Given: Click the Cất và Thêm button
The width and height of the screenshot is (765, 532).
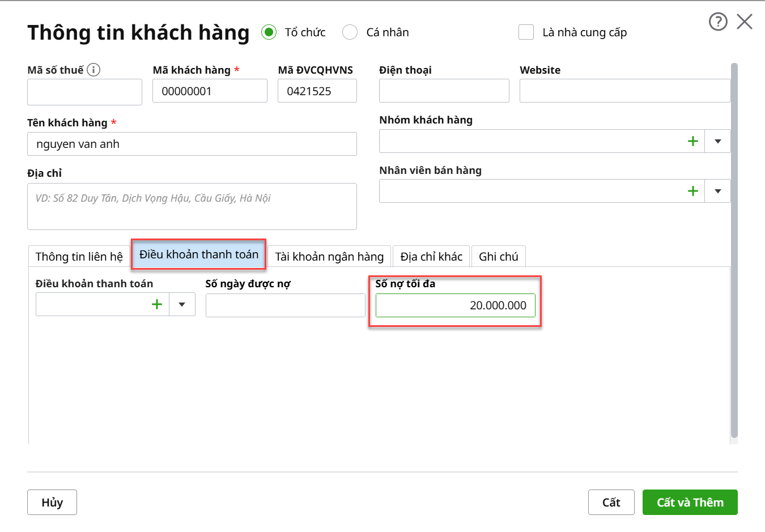Looking at the screenshot, I should 690,503.
